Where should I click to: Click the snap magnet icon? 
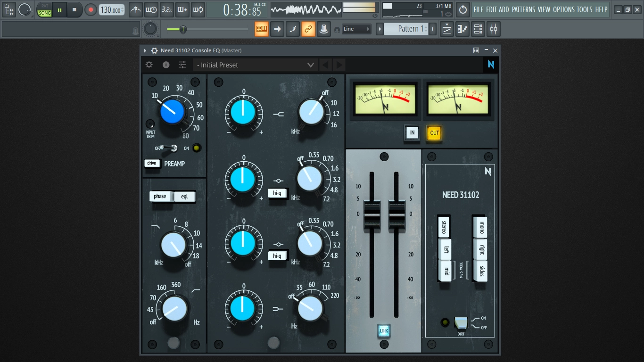337,30
